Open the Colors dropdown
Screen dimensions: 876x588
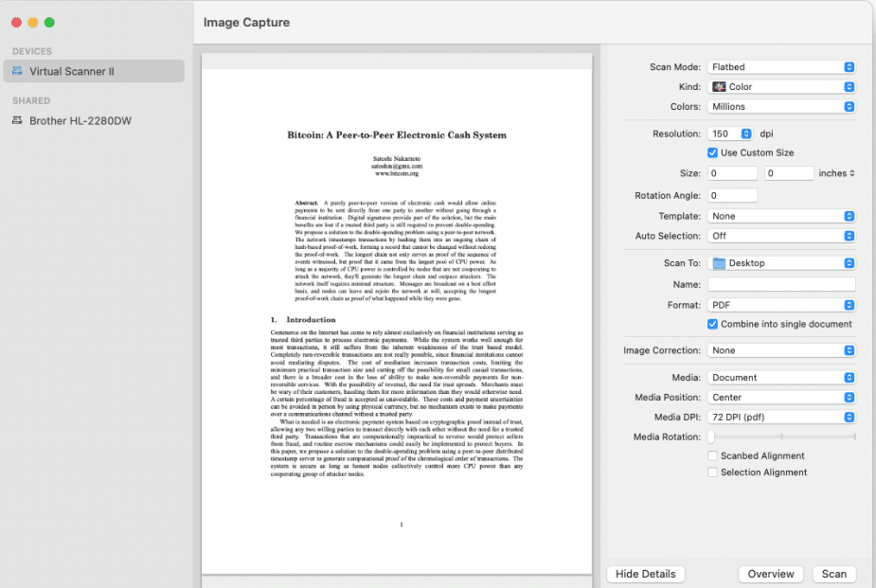780,105
